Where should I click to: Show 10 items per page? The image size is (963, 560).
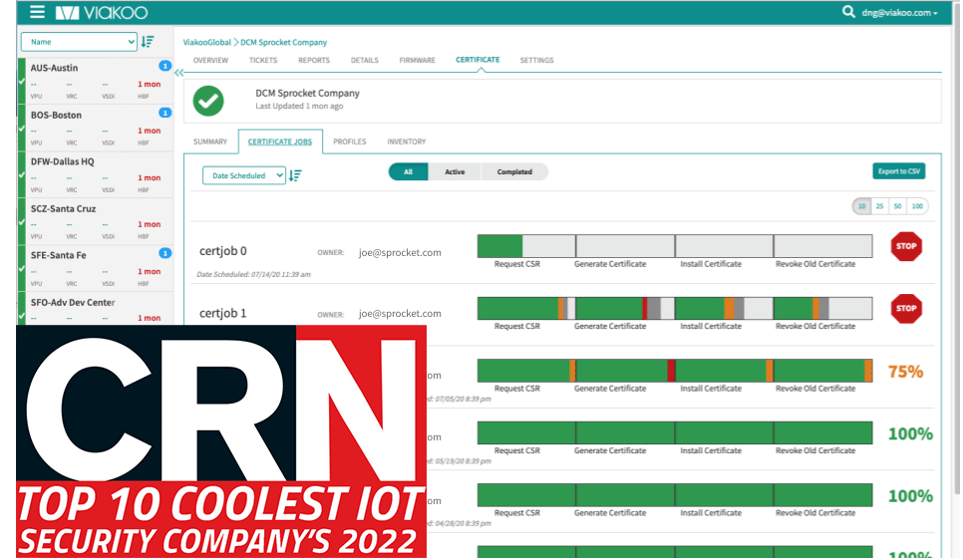tap(861, 206)
